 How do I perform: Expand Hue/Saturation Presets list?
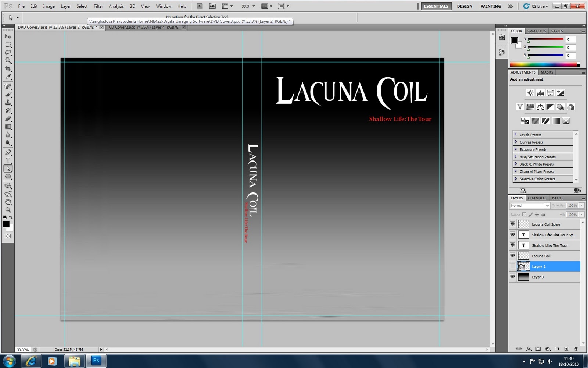coord(516,157)
